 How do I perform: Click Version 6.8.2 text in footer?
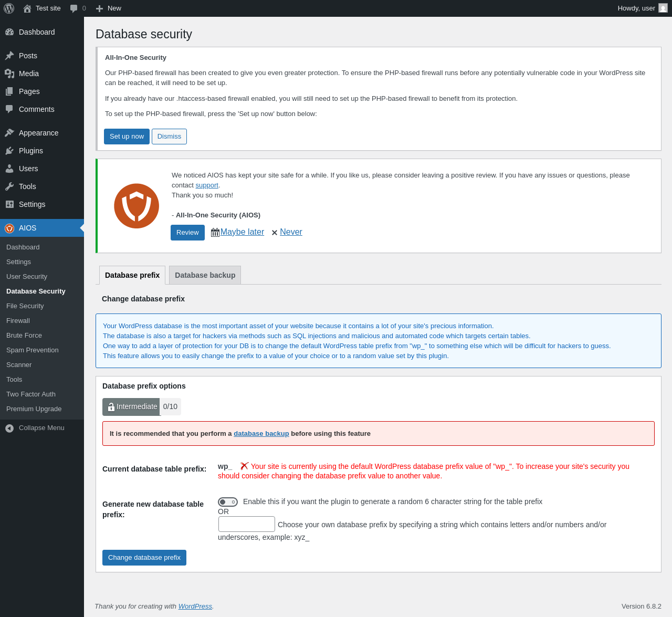pyautogui.click(x=642, y=606)
